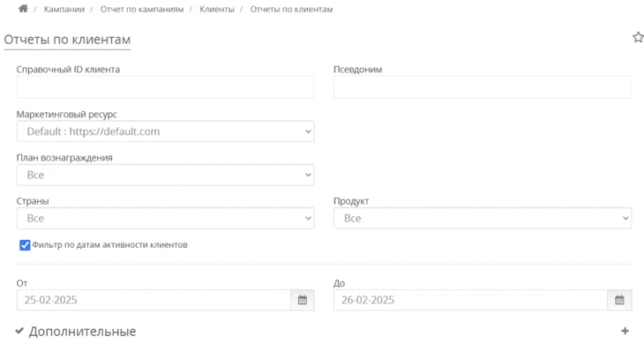Uncheck Фильтр по датам активности клиентов

pyautogui.click(x=25, y=245)
